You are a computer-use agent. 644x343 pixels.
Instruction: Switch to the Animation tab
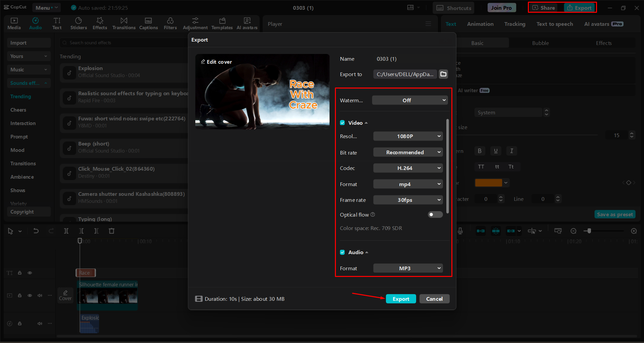click(480, 24)
